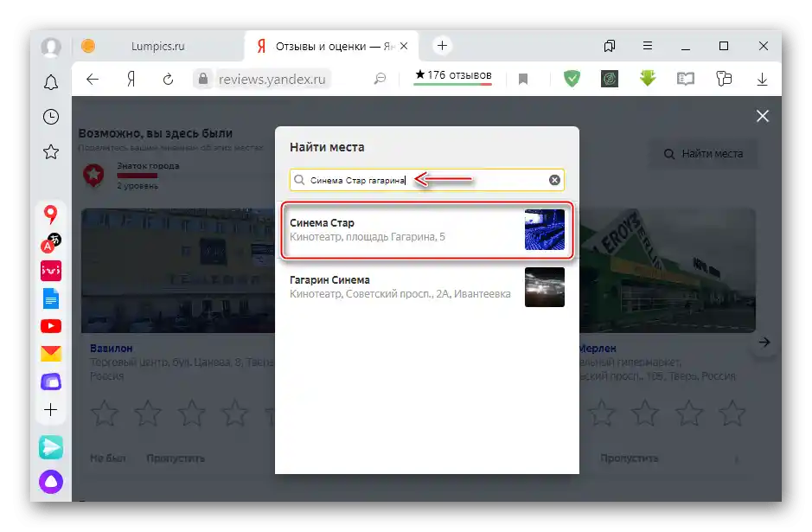Image resolution: width=812 pixels, height=532 pixels.
Task: Open Yandex Mail sidebar icon
Action: (50, 353)
